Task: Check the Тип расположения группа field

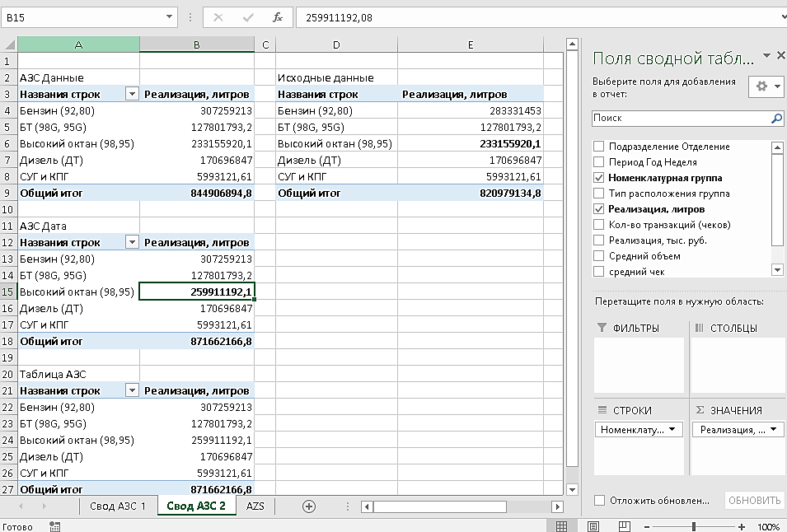Action: point(598,193)
